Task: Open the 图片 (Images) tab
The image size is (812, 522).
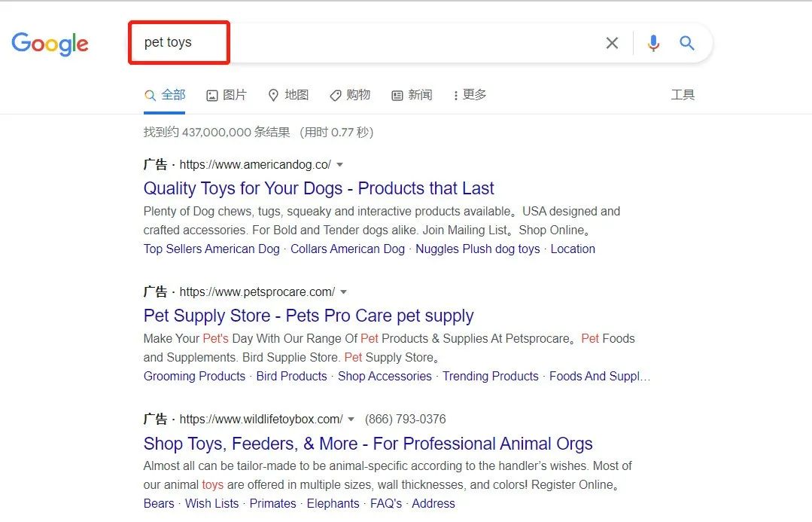Action: click(x=227, y=95)
